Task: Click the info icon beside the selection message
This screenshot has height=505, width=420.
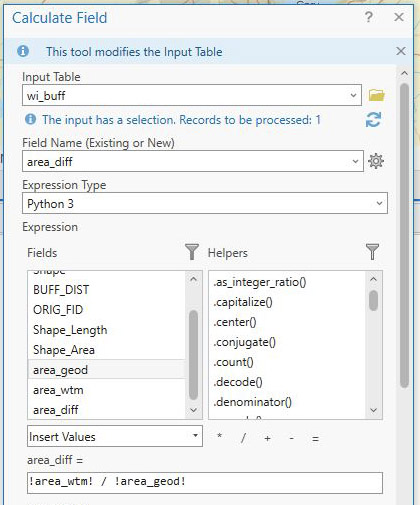Action: (30, 119)
